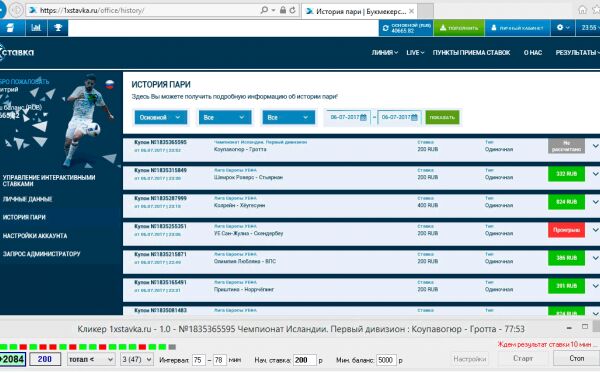Click coupon number №1835315849
Image resolution: width=600 pixels, height=373 pixels.
(160, 170)
